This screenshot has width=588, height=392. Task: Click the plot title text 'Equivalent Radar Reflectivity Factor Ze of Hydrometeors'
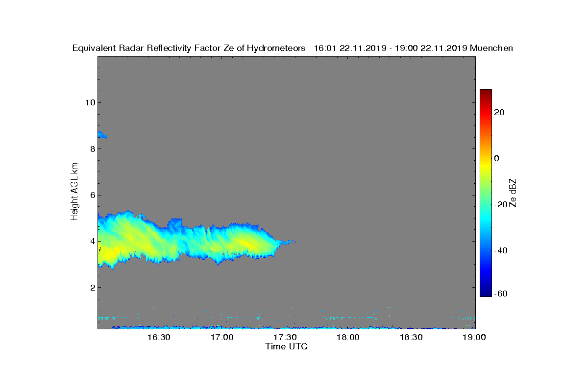(189, 48)
